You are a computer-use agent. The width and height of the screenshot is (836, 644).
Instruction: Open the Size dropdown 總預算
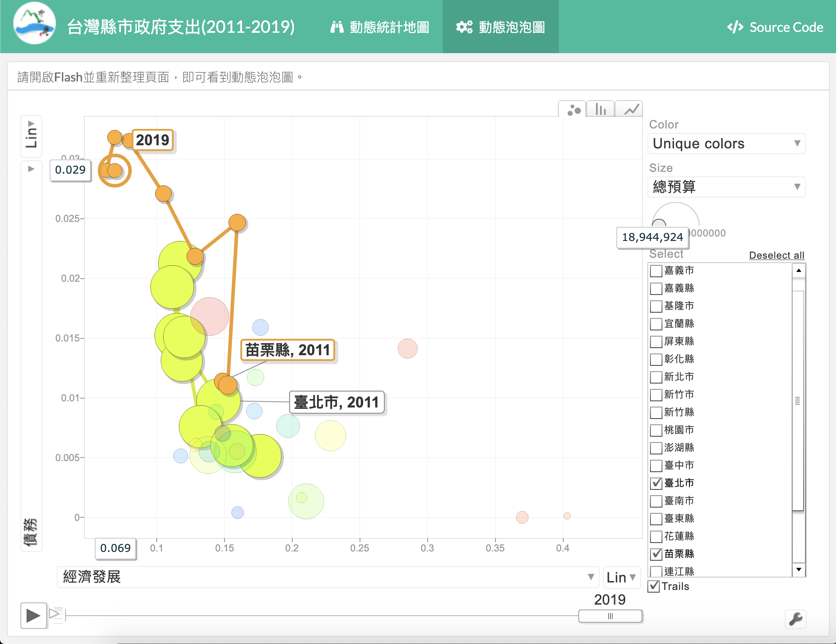point(727,187)
